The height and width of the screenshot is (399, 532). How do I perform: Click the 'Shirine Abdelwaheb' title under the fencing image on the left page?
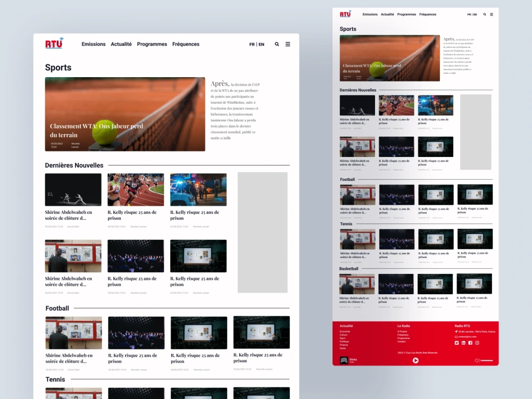[69, 215]
